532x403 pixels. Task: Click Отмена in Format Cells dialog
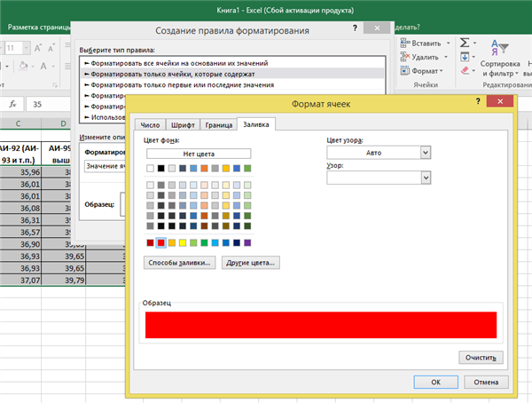click(x=486, y=382)
